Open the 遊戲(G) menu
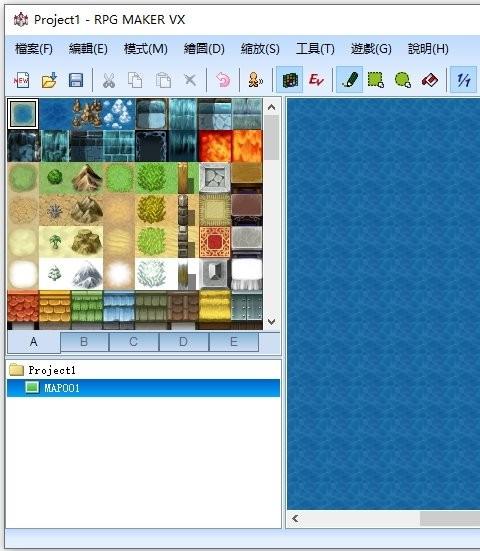This screenshot has height=551, width=480. click(371, 48)
